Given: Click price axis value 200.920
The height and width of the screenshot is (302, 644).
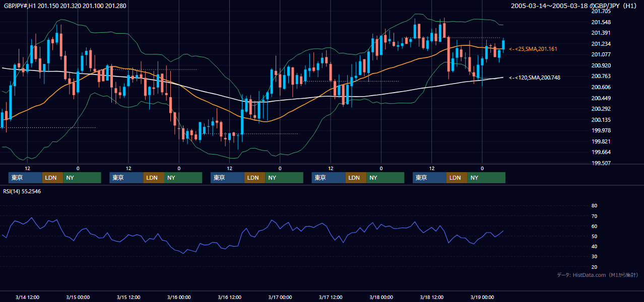Looking at the screenshot, I should (601, 65).
